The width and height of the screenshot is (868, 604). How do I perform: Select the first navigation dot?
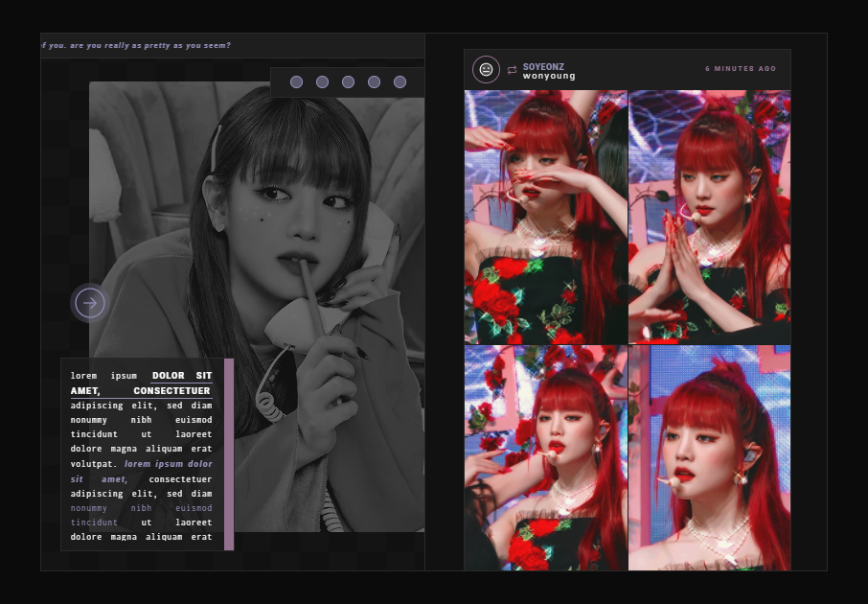point(296,82)
